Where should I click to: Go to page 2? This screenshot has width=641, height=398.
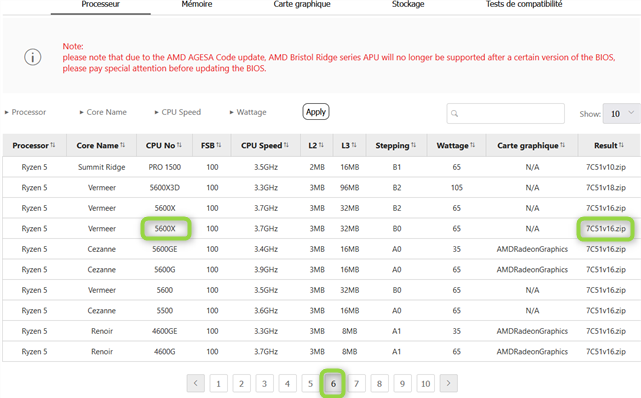tap(241, 384)
